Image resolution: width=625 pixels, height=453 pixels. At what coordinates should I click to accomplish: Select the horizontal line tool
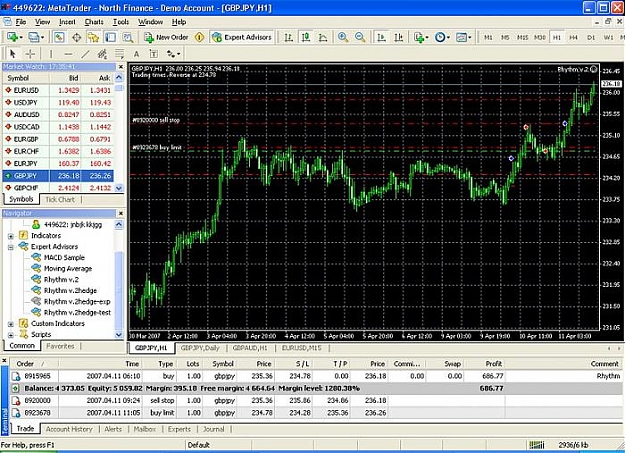click(68, 53)
